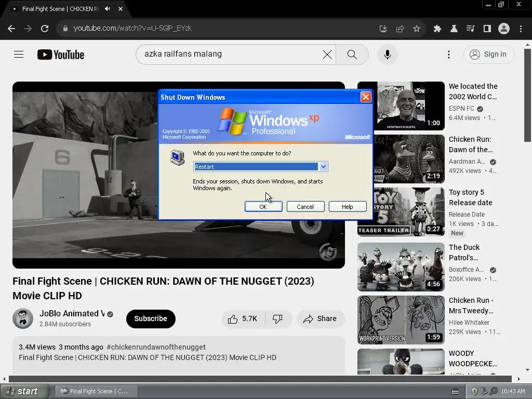Open the Chrome extensions puzzle icon
This screenshot has width=532, height=399.
pyautogui.click(x=437, y=29)
